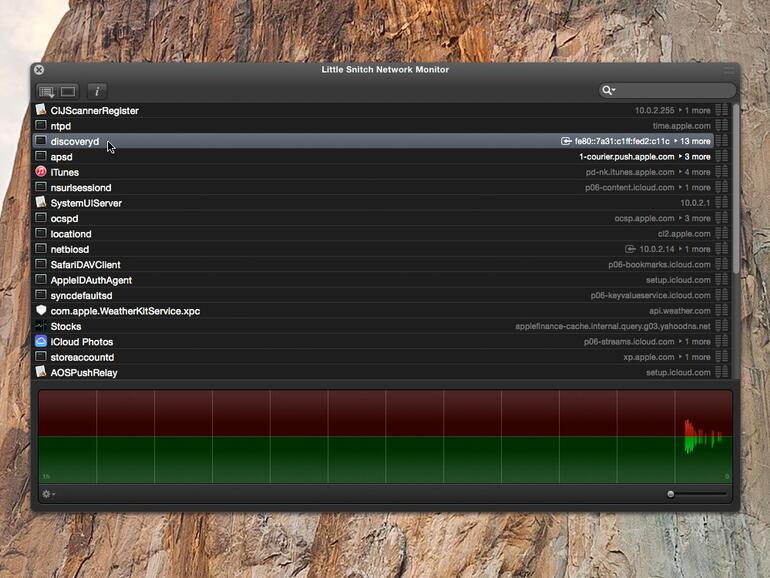
Task: Click the ntpd process icon
Action: pos(41,125)
